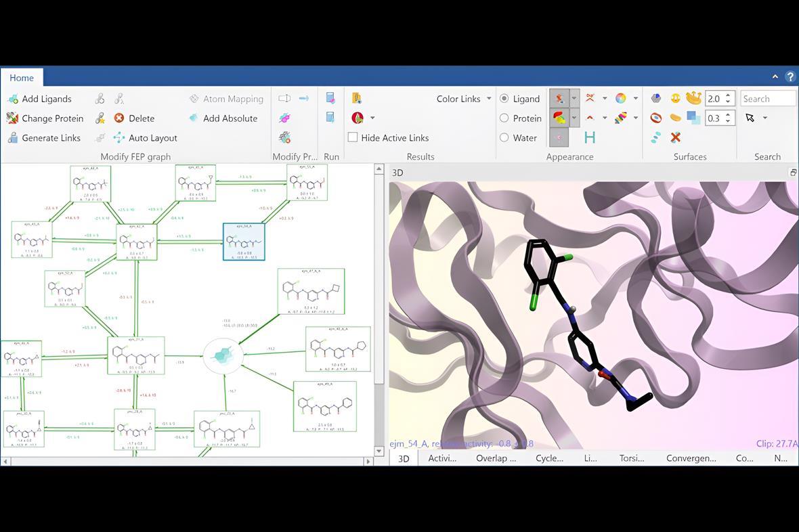Open dropdown next to protein style button
Screen dimensions: 799x532
click(574, 118)
